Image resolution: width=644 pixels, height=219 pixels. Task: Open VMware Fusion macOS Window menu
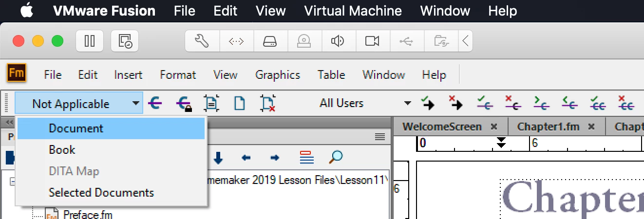pyautogui.click(x=445, y=11)
